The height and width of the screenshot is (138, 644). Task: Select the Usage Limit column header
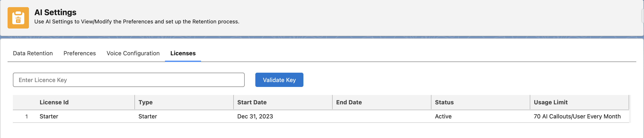(x=551, y=102)
